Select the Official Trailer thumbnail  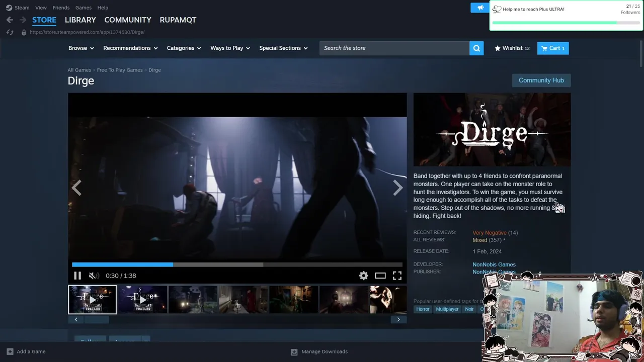click(x=93, y=300)
